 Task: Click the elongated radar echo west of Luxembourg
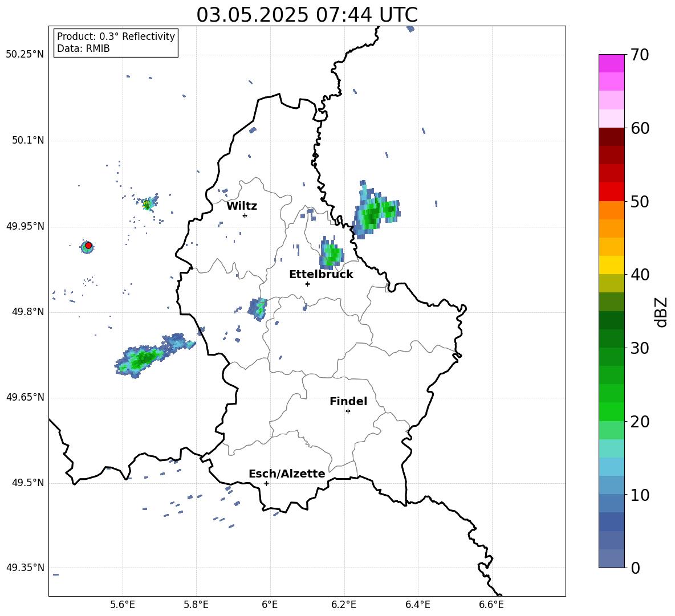coord(154,356)
